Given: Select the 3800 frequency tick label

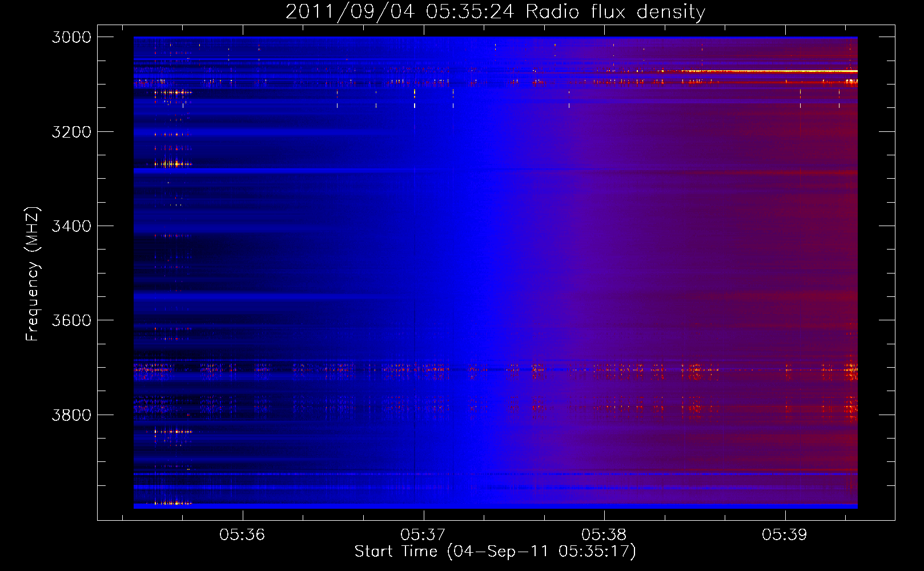Looking at the screenshot, I should click(71, 415).
